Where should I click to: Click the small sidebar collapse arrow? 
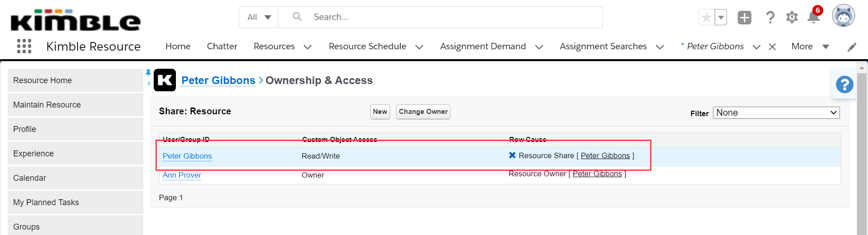pyautogui.click(x=149, y=83)
